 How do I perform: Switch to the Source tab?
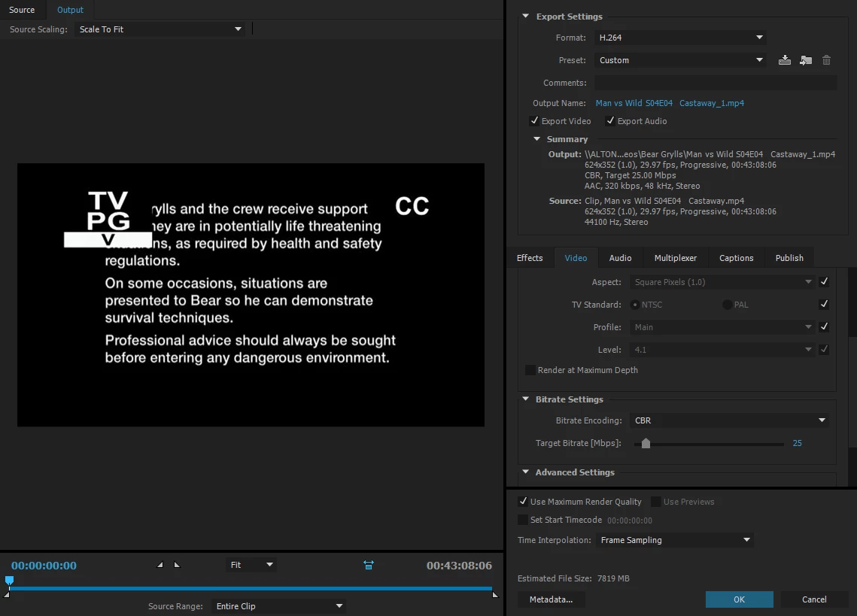click(22, 10)
